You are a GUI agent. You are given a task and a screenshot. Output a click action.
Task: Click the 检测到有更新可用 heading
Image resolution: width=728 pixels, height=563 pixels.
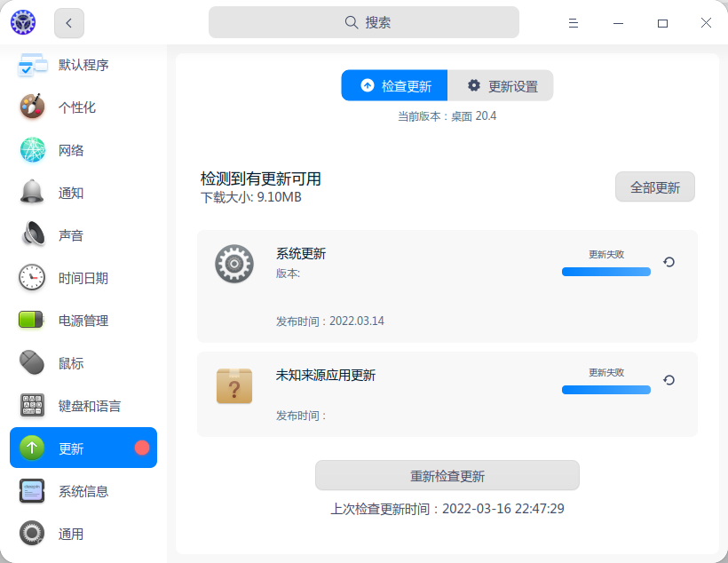click(x=260, y=178)
